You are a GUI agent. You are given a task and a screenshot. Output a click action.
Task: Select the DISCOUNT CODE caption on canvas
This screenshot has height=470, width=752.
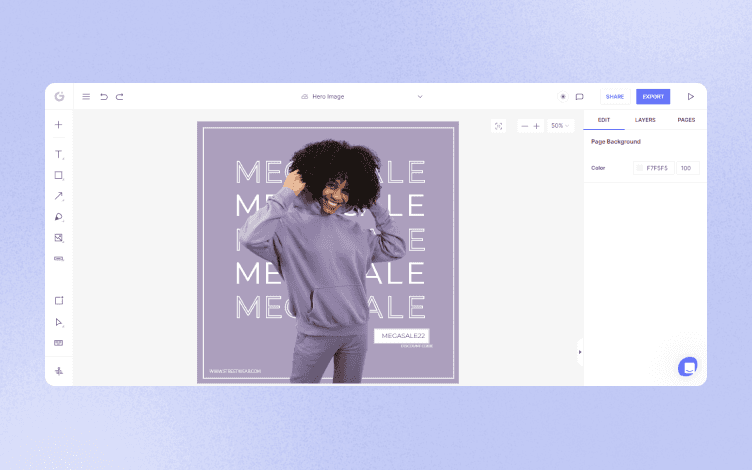417,346
